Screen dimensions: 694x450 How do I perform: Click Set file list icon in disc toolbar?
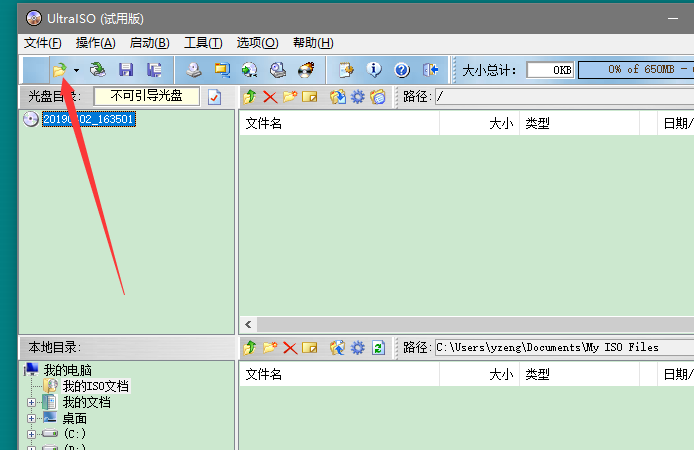point(378,96)
